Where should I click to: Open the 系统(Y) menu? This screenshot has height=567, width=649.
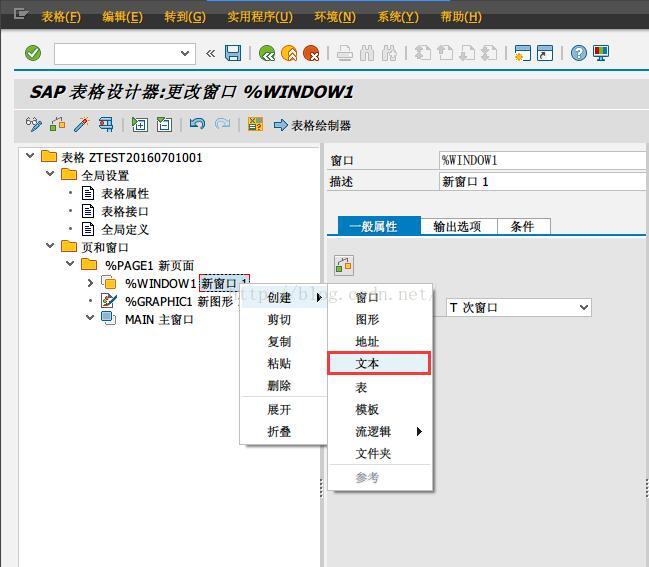coord(398,17)
